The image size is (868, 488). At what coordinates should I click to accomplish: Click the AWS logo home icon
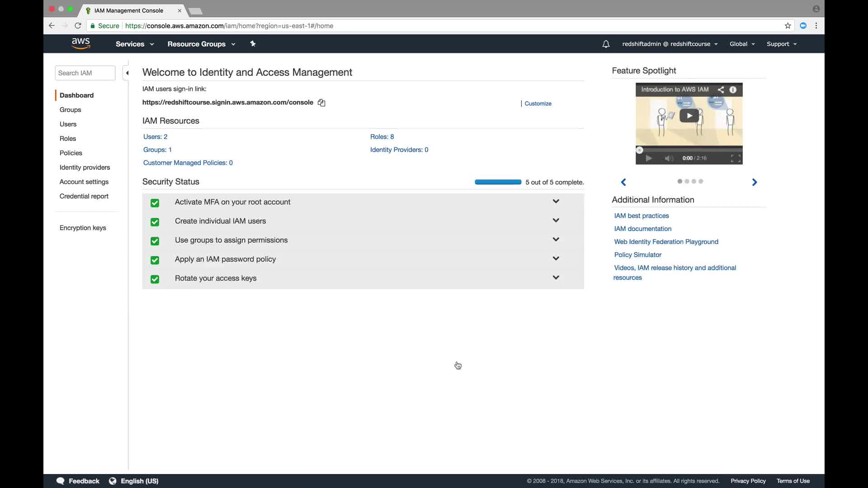coord(80,43)
